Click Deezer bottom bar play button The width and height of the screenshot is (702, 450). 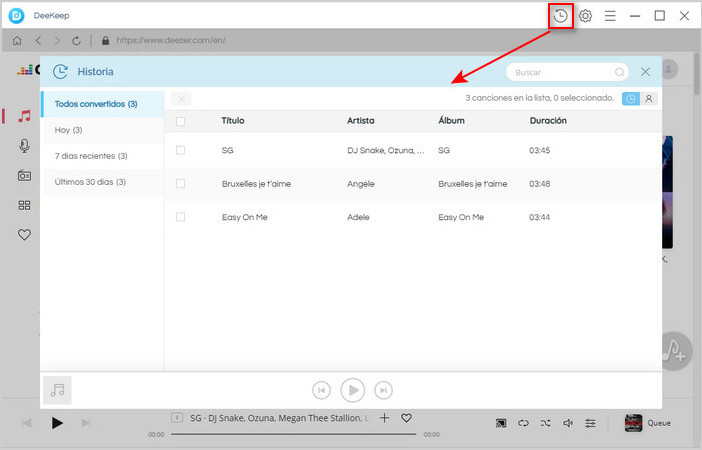57,423
